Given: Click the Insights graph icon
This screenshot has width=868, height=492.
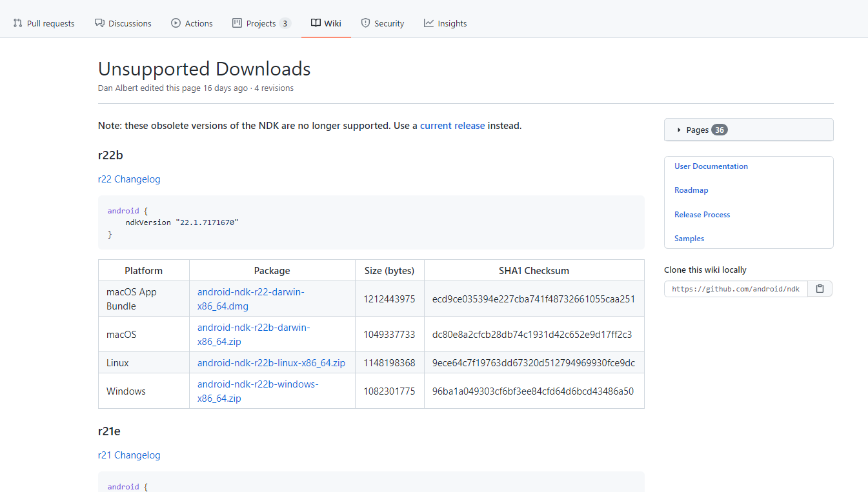Looking at the screenshot, I should pos(429,23).
